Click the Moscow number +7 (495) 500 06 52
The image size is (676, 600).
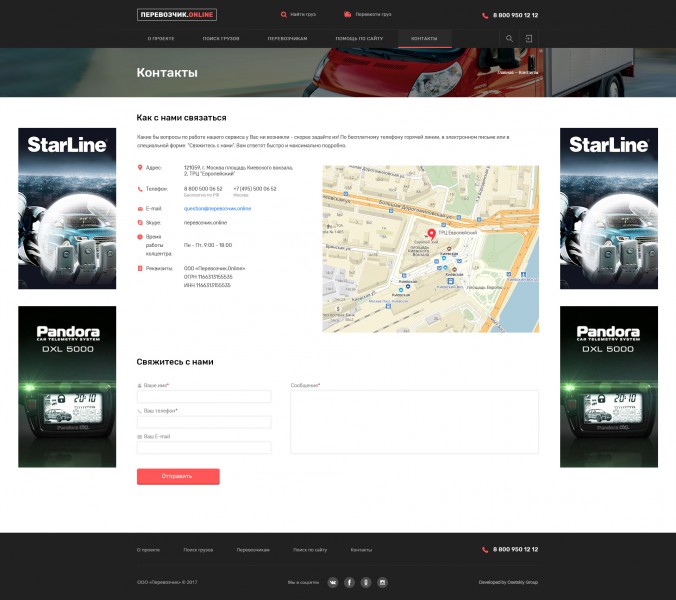coord(255,189)
